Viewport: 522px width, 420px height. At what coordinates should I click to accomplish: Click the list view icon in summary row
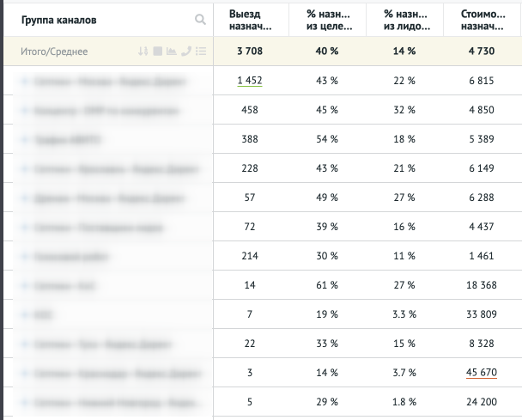pos(200,52)
